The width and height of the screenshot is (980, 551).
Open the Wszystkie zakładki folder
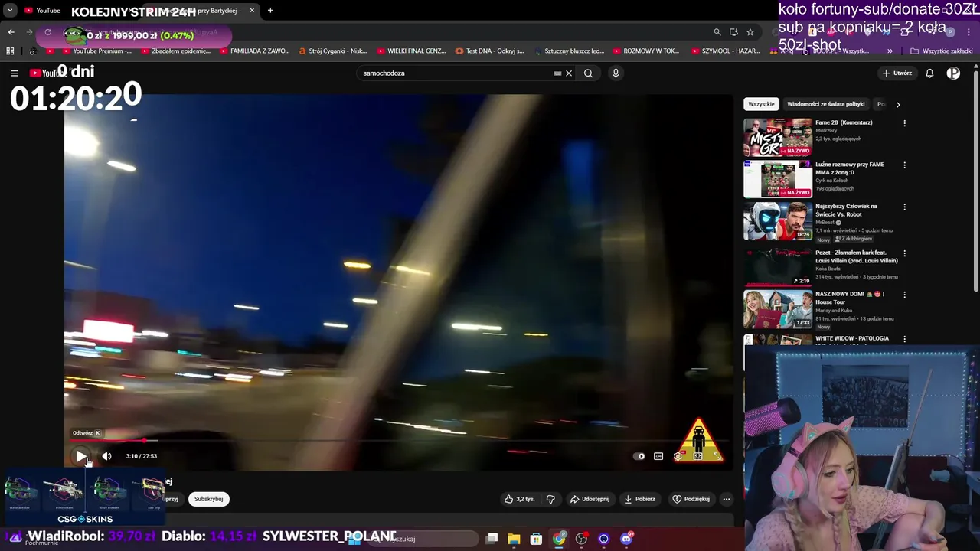(x=942, y=51)
